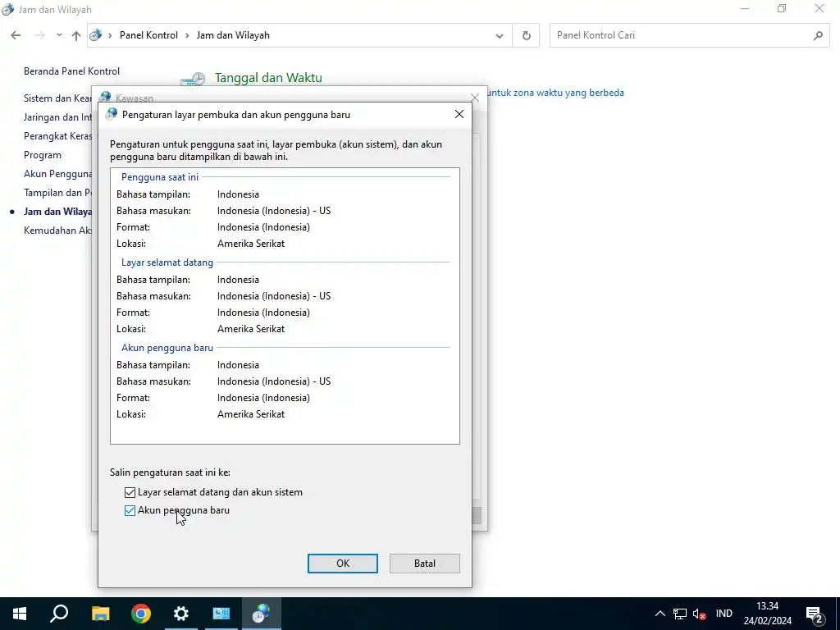Launch Google Chrome from taskbar
Image resolution: width=840 pixels, height=630 pixels.
141,614
